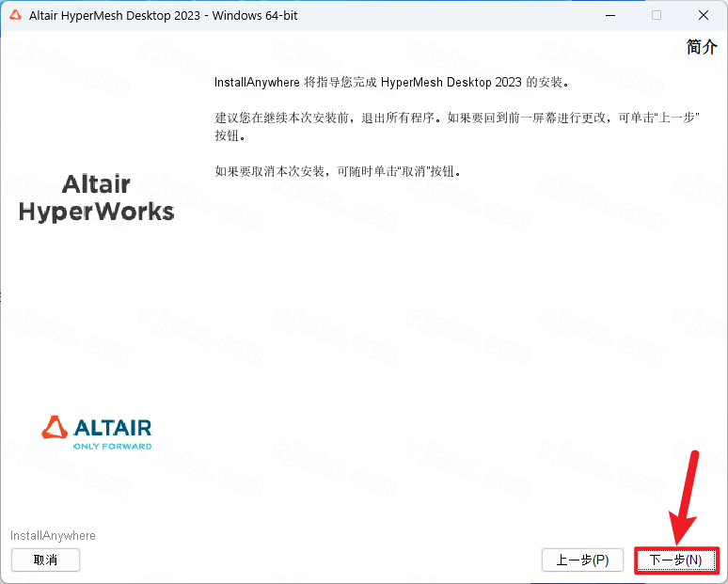Click the 简介 heading
Image resolution: width=728 pixels, height=584 pixels.
[702, 47]
